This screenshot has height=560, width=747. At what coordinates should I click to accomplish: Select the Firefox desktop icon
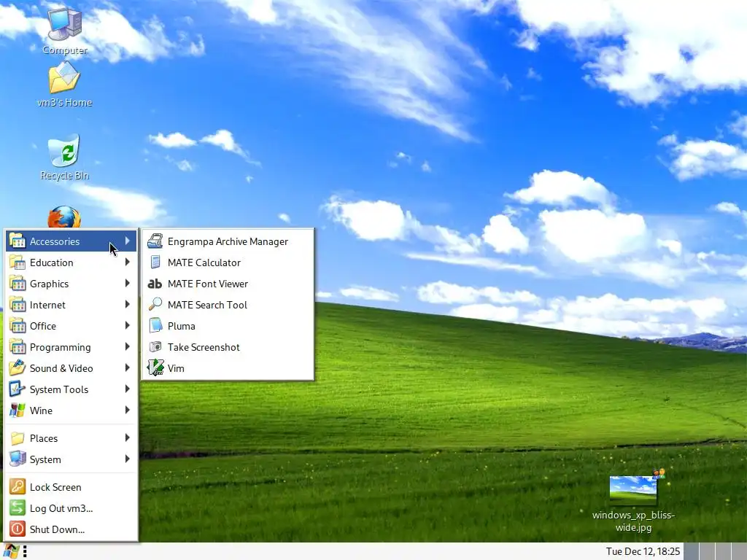coord(64,217)
